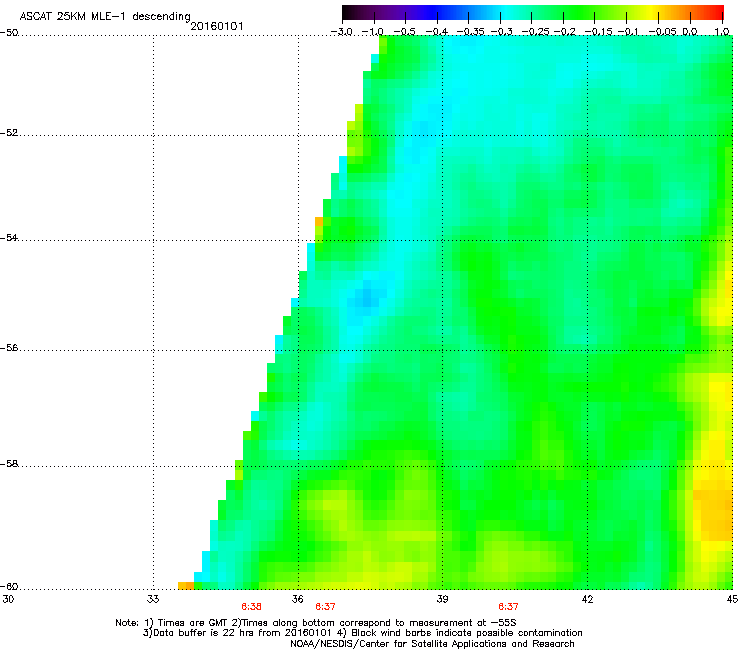The height and width of the screenshot is (650, 740).
Task: Click the color bar label -0.35
Action: (470, 32)
